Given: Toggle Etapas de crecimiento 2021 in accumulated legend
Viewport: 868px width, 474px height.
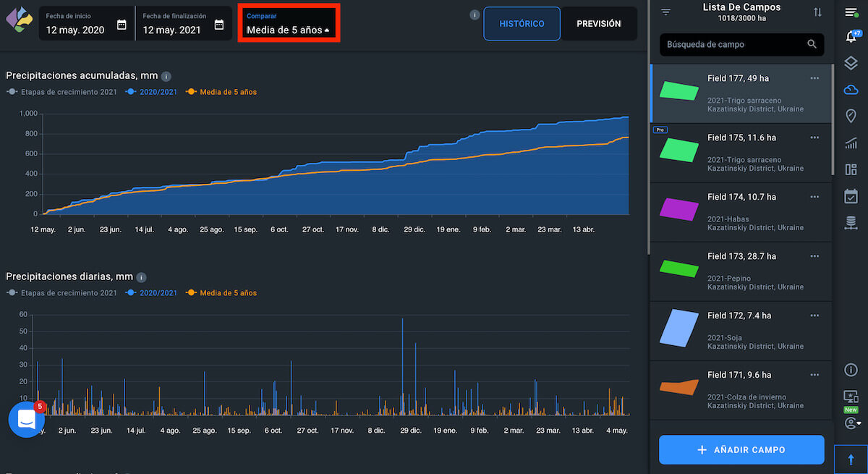Looking at the screenshot, I should (62, 92).
